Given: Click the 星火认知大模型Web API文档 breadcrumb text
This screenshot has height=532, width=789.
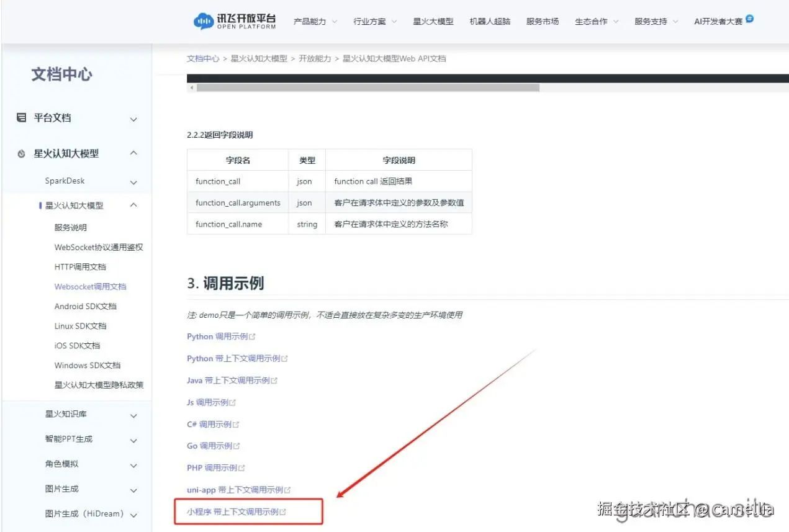Looking at the screenshot, I should [x=394, y=58].
